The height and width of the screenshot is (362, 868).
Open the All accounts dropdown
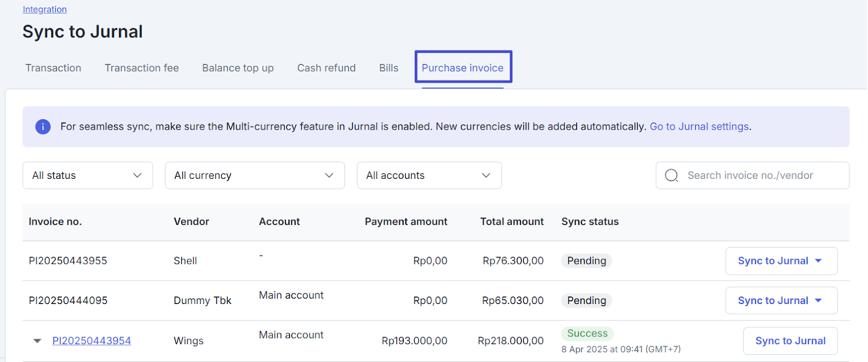coord(429,176)
